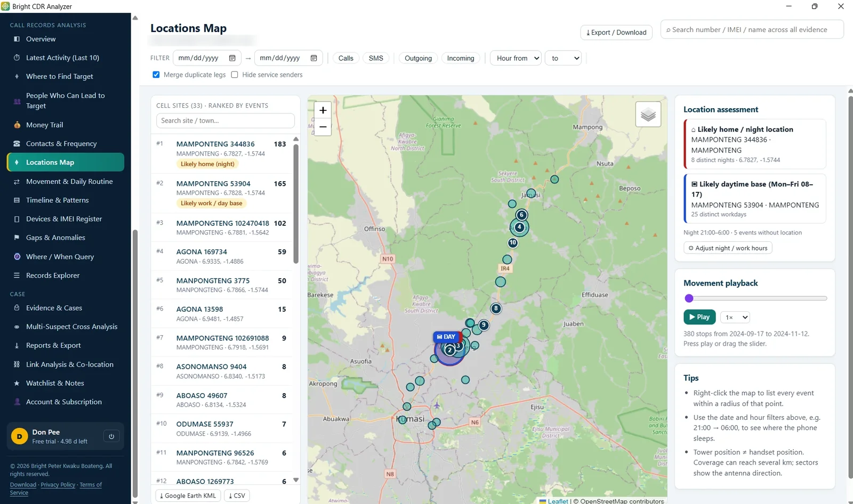Navigate to Multi-Suspect Cross Analysis
This screenshot has height=504, width=853.
pyautogui.click(x=66, y=327)
